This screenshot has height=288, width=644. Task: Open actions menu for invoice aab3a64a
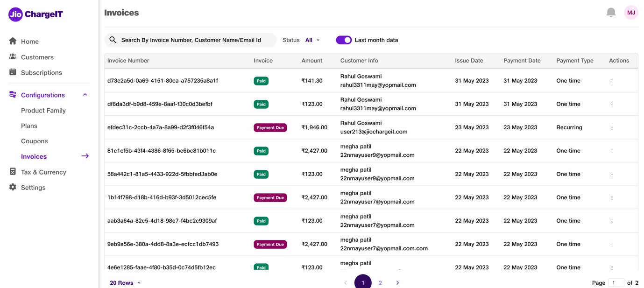pyautogui.click(x=612, y=221)
